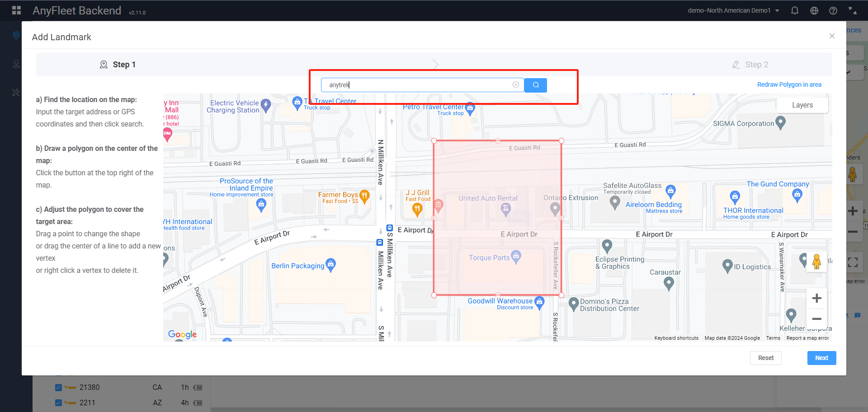
Task: Click background map zoom in button
Action: (853, 211)
